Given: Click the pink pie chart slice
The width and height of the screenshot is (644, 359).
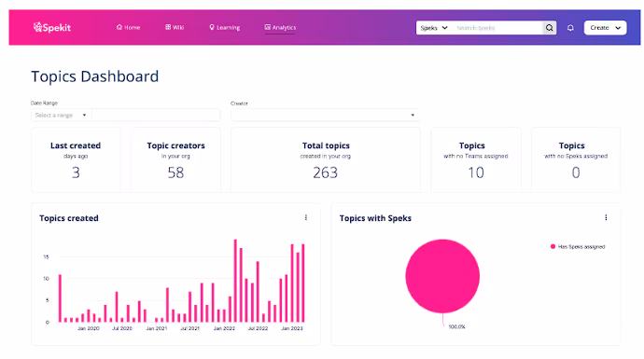Looking at the screenshot, I should pyautogui.click(x=442, y=276).
